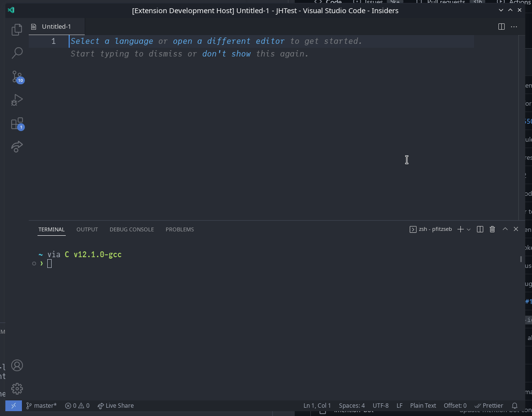Open the remote connection indicator in the status bar
532x416 pixels.
(13, 405)
